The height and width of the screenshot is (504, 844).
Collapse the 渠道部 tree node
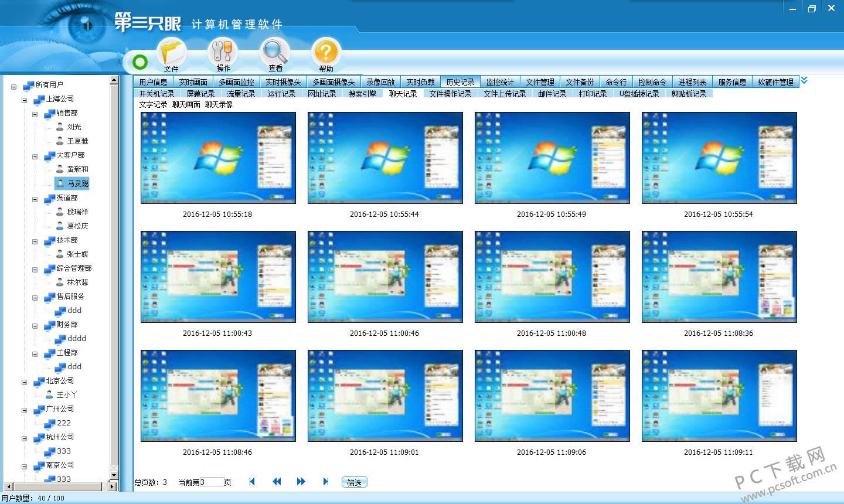pos(35,199)
